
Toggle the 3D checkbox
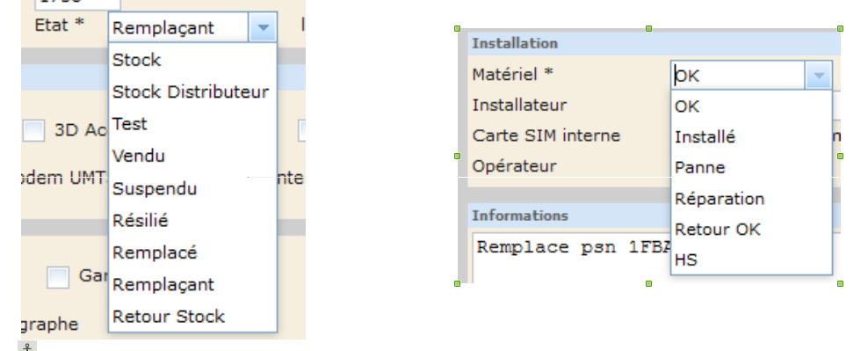[x=33, y=130]
